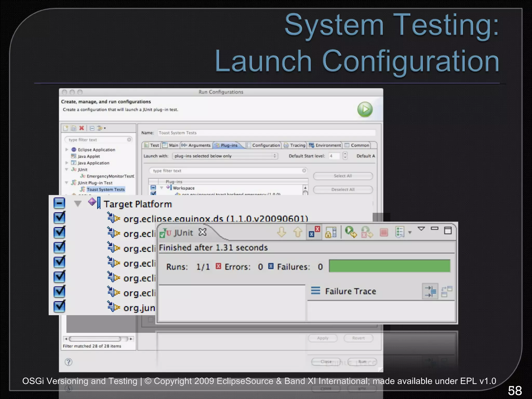Close the JUnit view tab
Viewport: 532px width, 399px height.
(203, 232)
